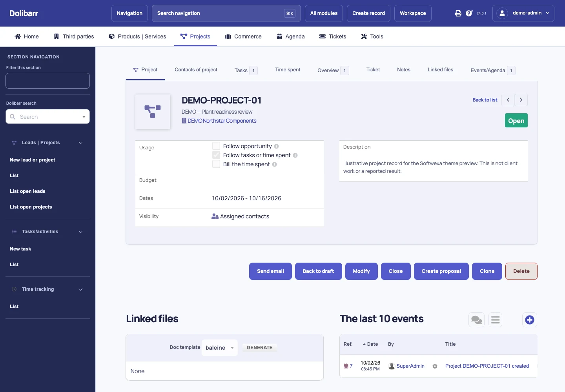The width and height of the screenshot is (565, 392).
Task: Go to next project arrow
Action: (521, 100)
